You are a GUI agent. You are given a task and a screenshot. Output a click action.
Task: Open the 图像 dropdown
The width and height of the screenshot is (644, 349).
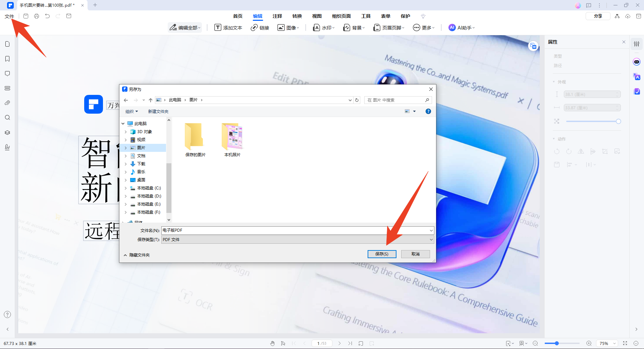(288, 27)
